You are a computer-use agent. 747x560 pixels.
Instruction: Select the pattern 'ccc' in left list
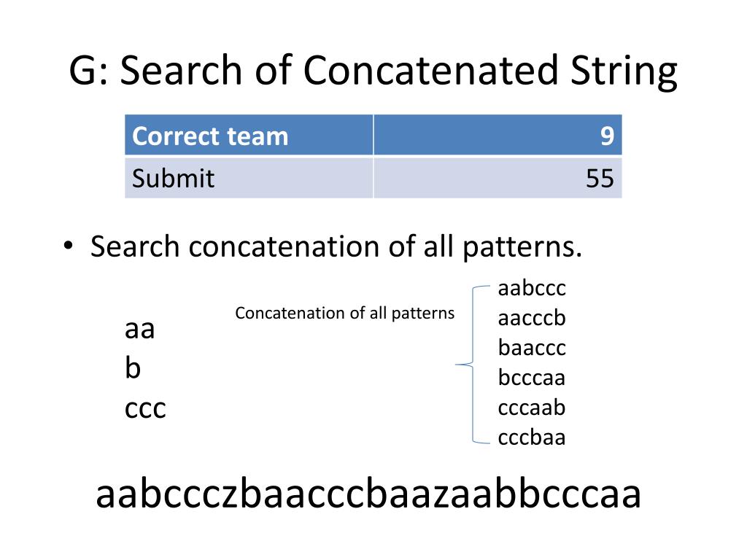pyautogui.click(x=145, y=408)
